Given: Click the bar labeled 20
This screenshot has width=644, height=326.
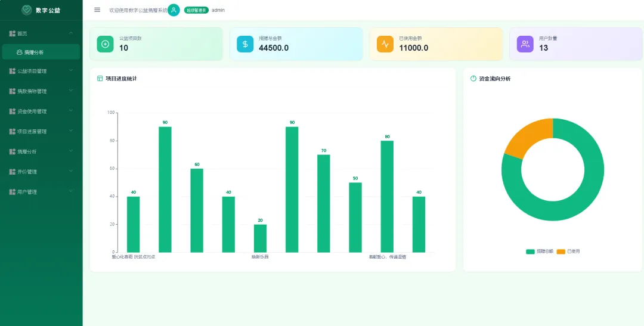Looking at the screenshot, I should point(260,238).
